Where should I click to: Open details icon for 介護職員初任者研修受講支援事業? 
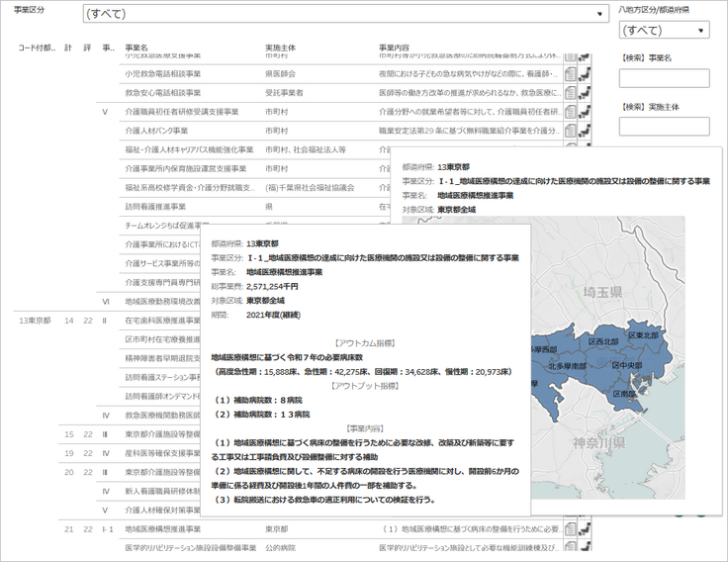tap(570, 111)
